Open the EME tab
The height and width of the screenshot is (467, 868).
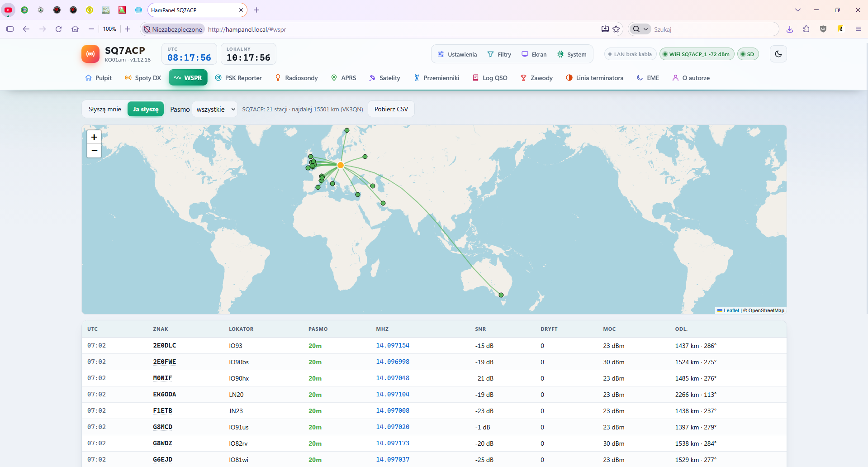point(648,78)
